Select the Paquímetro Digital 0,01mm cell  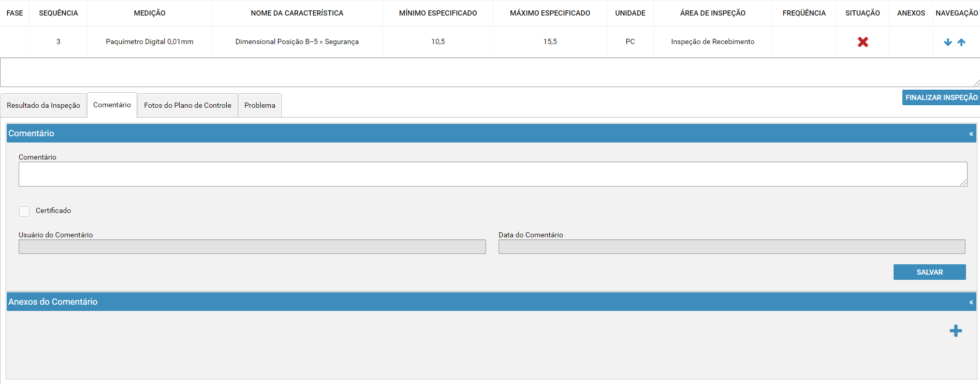coord(150,41)
